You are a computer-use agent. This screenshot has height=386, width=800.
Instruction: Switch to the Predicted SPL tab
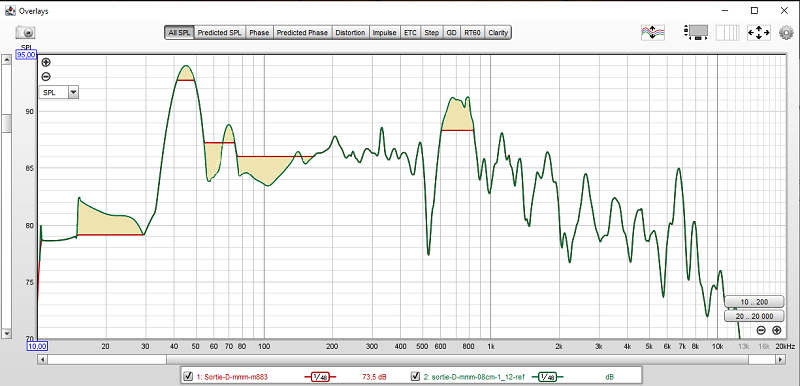(219, 33)
